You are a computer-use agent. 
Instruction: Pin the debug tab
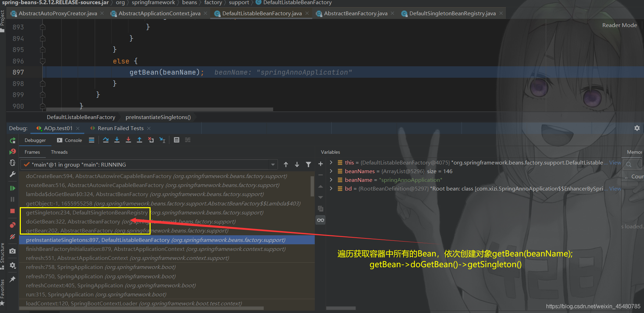tap(12, 279)
